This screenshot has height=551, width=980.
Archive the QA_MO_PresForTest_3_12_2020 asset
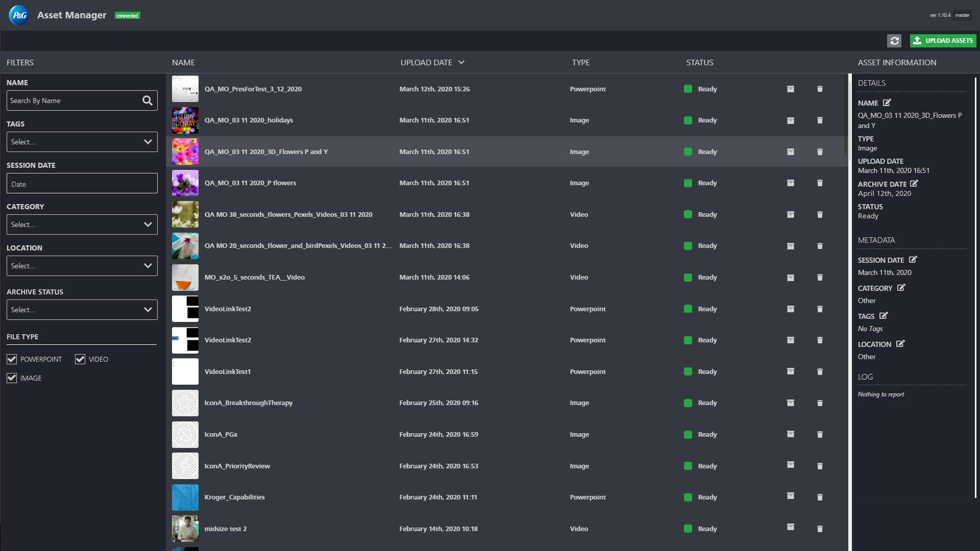point(790,89)
